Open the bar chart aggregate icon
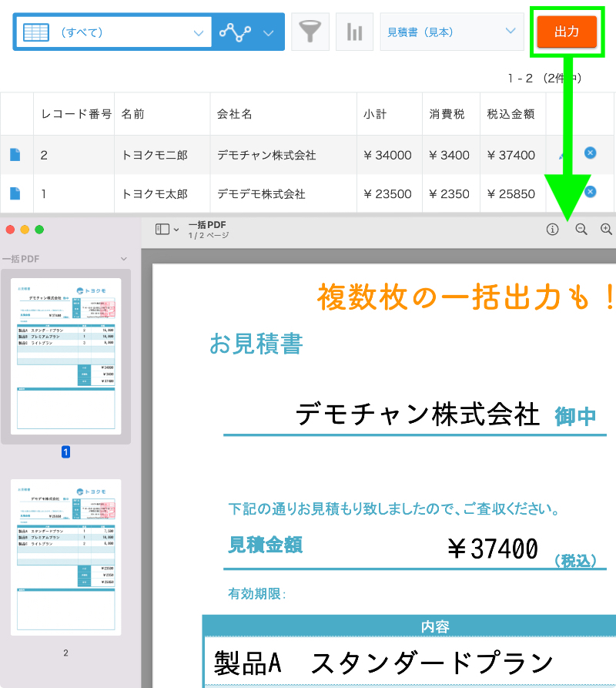The height and width of the screenshot is (688, 616). [354, 32]
